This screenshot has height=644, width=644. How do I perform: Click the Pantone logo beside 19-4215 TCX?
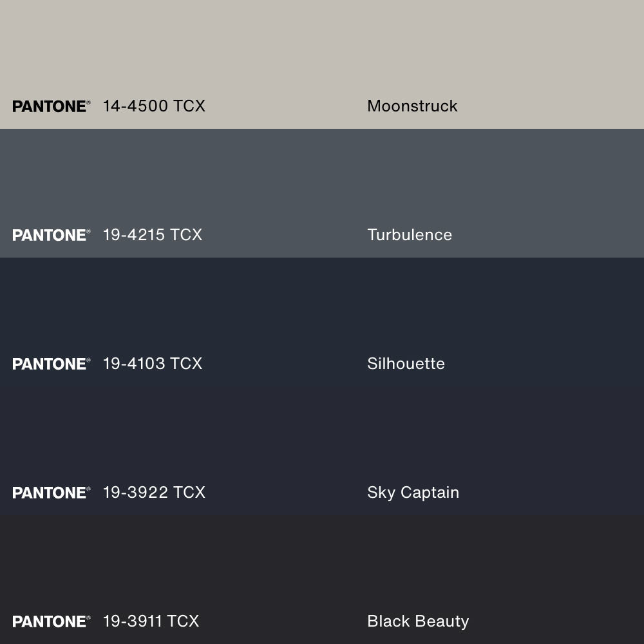pos(51,235)
